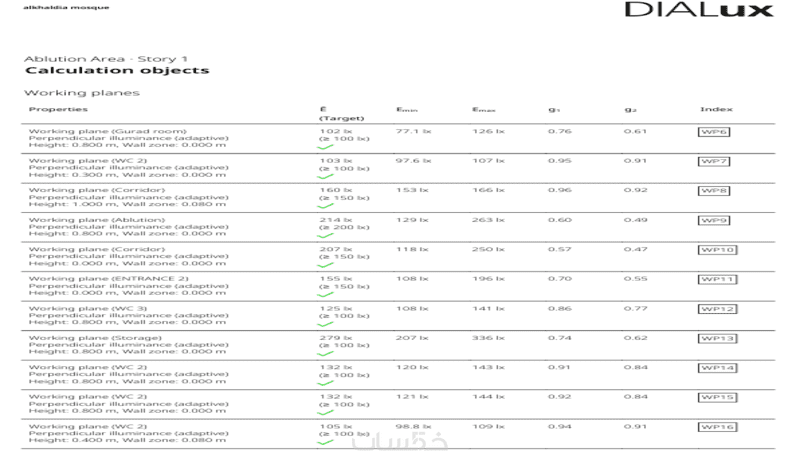Click the green checkmark under the 160 lx value
The height and width of the screenshot is (460, 800).
(325, 207)
